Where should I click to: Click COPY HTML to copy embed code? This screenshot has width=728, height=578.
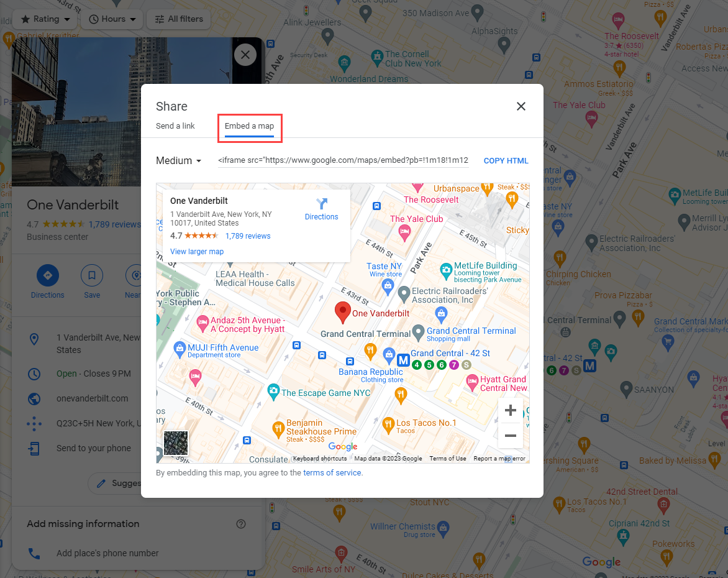click(x=506, y=160)
